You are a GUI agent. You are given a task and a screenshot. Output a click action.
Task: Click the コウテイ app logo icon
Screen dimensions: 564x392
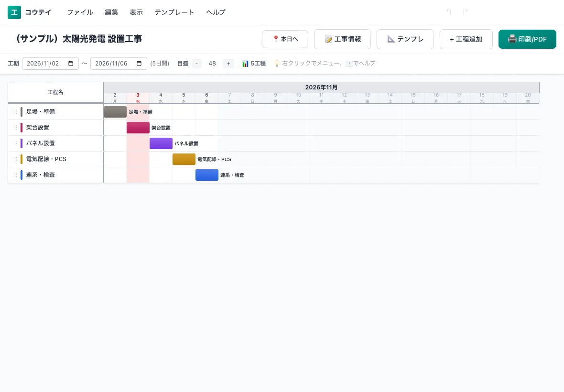click(x=14, y=12)
